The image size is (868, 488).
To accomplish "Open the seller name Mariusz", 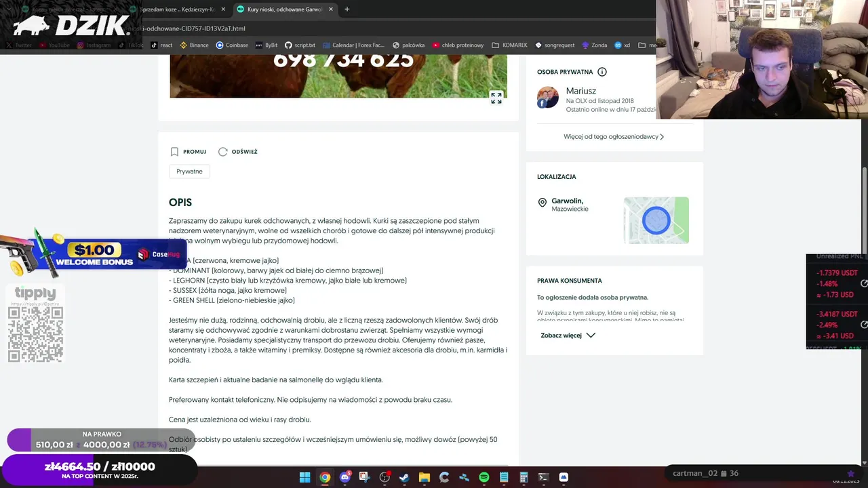I will (581, 91).
